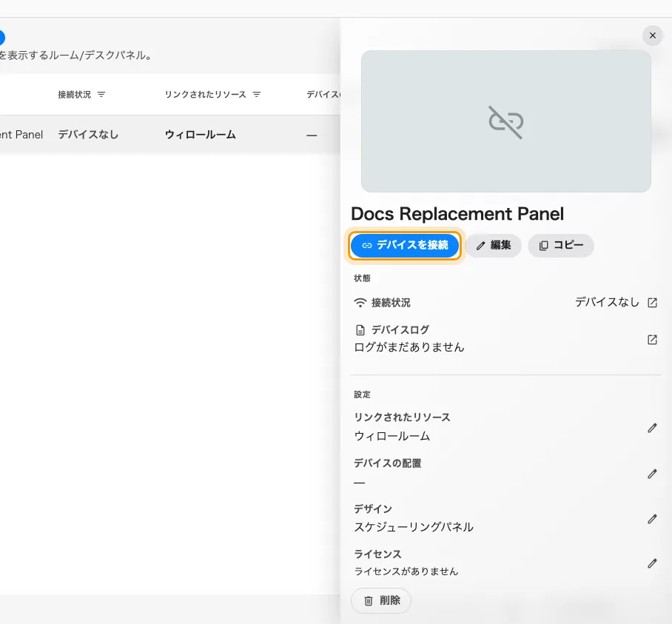Edit リンクされたリソース with its pencil icon

[652, 428]
